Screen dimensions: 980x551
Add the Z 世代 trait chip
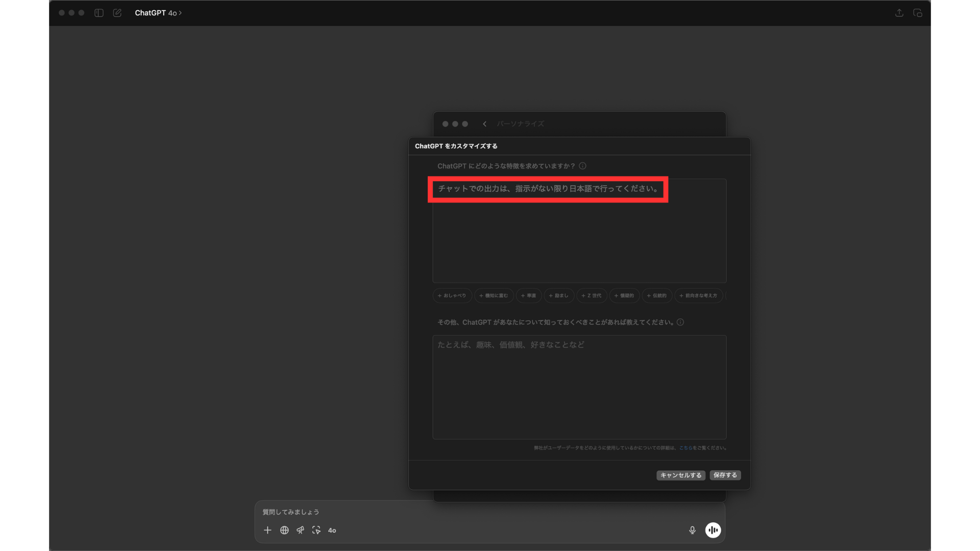point(592,295)
